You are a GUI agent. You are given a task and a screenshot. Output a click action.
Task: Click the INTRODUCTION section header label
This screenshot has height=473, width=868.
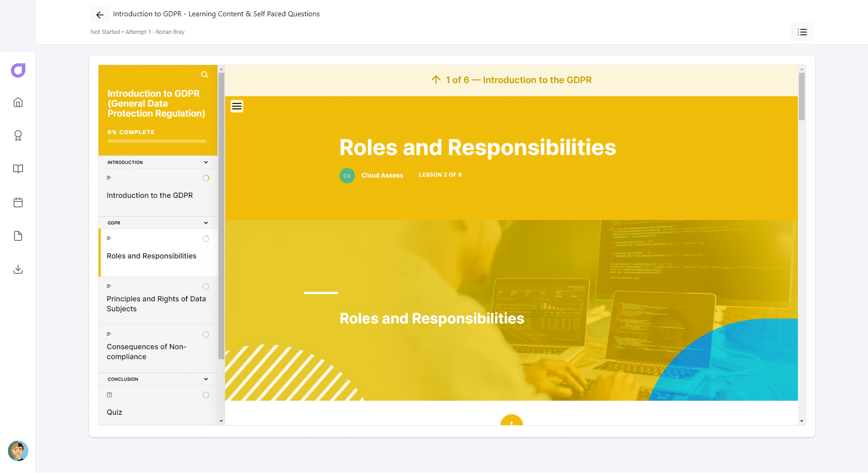[x=125, y=163]
